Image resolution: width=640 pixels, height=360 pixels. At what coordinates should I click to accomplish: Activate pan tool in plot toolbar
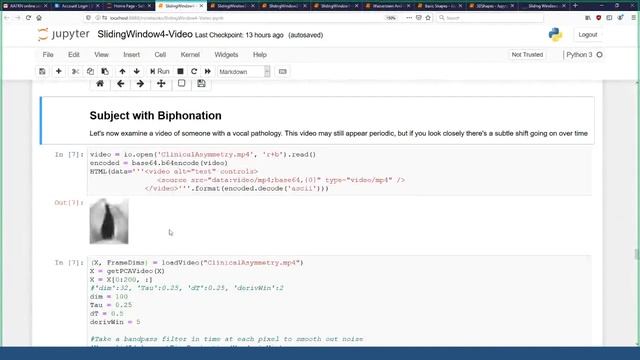click(161, 84)
